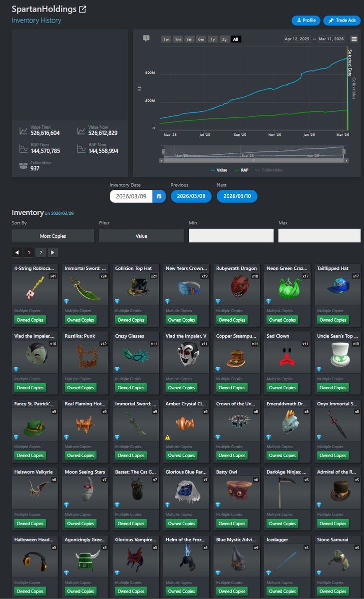
Task: Click chart start date Apr 12, 2025
Action: pyautogui.click(x=297, y=39)
